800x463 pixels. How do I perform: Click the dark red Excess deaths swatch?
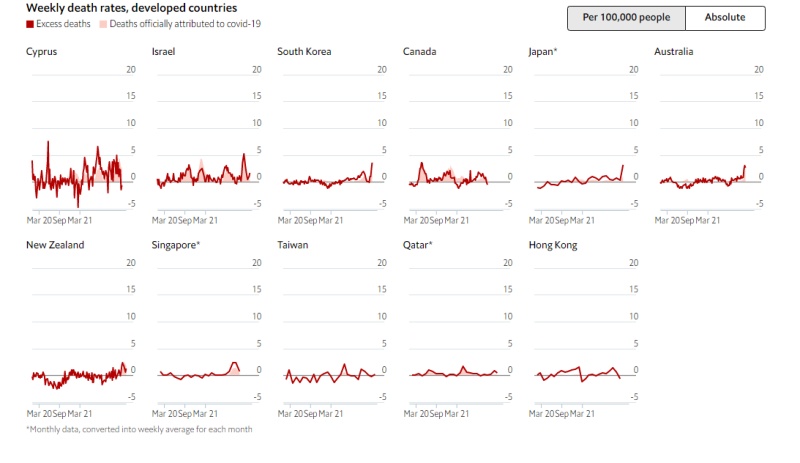[30, 22]
